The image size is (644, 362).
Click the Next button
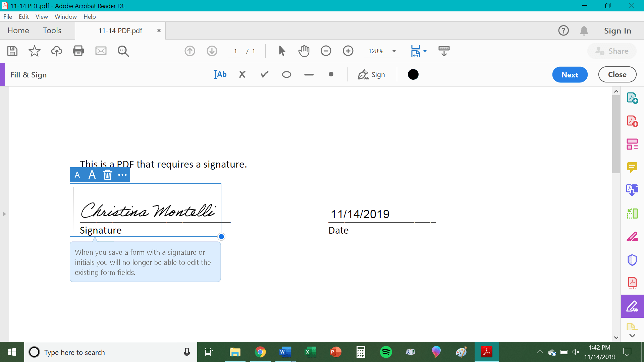tap(570, 74)
